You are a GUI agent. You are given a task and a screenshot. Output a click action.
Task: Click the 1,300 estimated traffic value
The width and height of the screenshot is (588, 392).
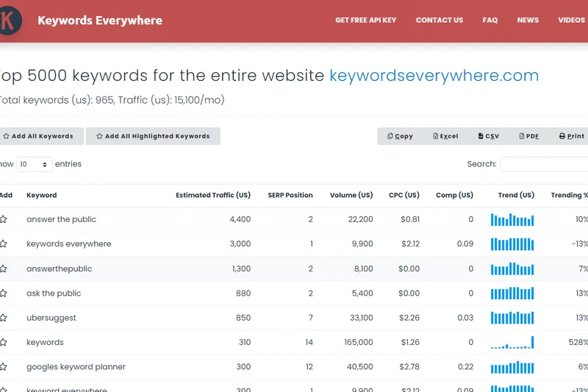coord(241,268)
